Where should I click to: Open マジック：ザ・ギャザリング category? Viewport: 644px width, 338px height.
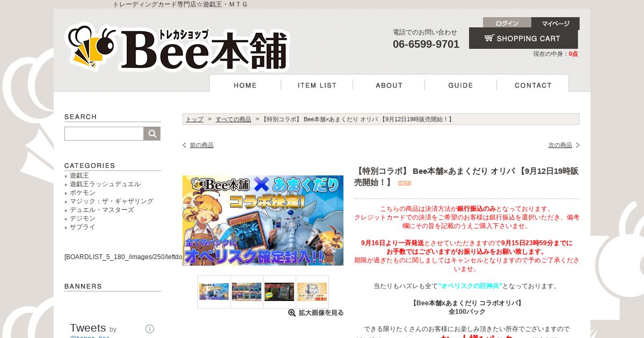coord(112,201)
